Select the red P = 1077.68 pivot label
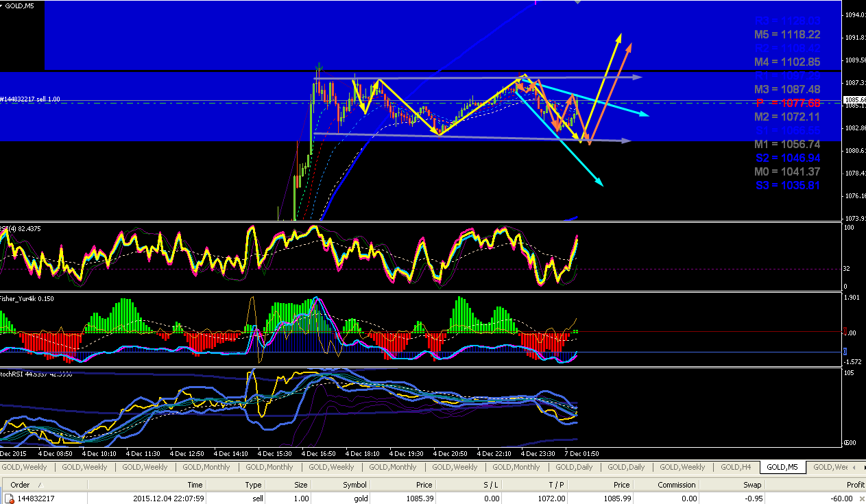This screenshot has width=866, height=504. click(x=787, y=103)
